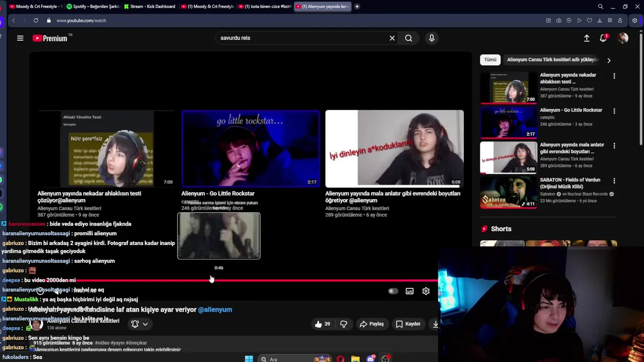Dislike the video

[344, 324]
